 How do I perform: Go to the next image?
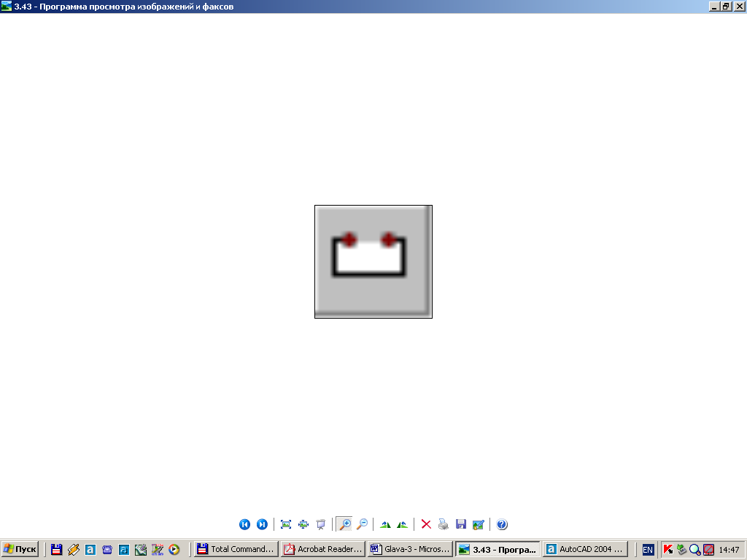point(262,524)
